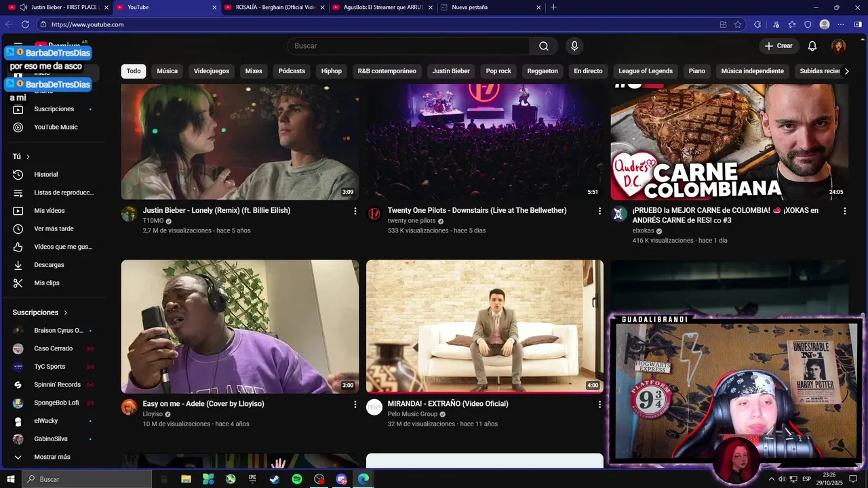Expand the Tú section chevron
Image resolution: width=868 pixels, height=488 pixels.
28,157
